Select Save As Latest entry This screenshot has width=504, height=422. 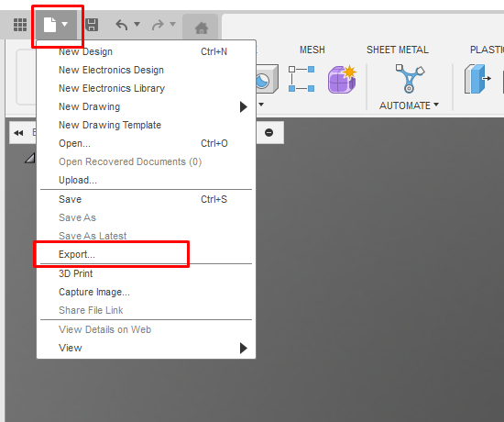pos(146,236)
